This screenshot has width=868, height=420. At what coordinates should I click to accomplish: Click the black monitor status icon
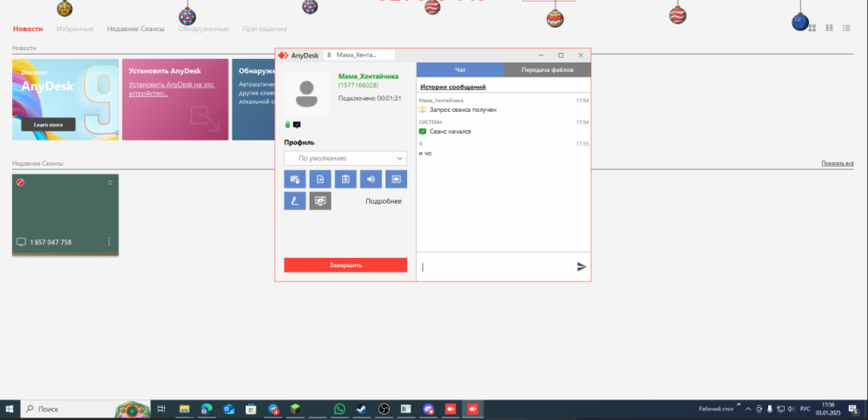click(x=297, y=125)
